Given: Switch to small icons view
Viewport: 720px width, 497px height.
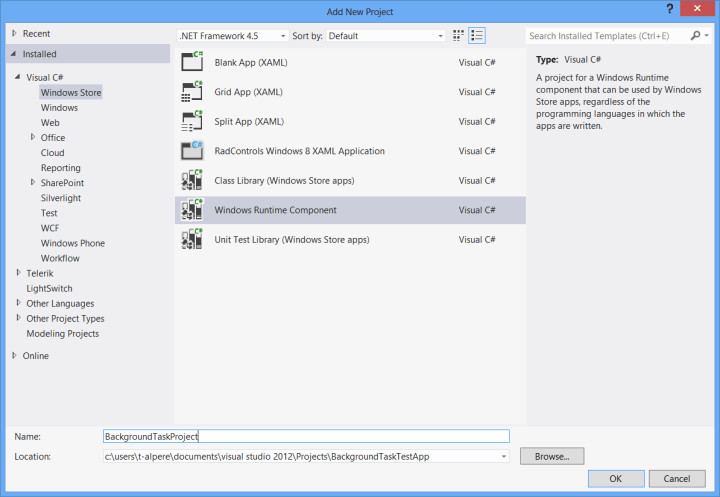Looking at the screenshot, I should tap(459, 35).
